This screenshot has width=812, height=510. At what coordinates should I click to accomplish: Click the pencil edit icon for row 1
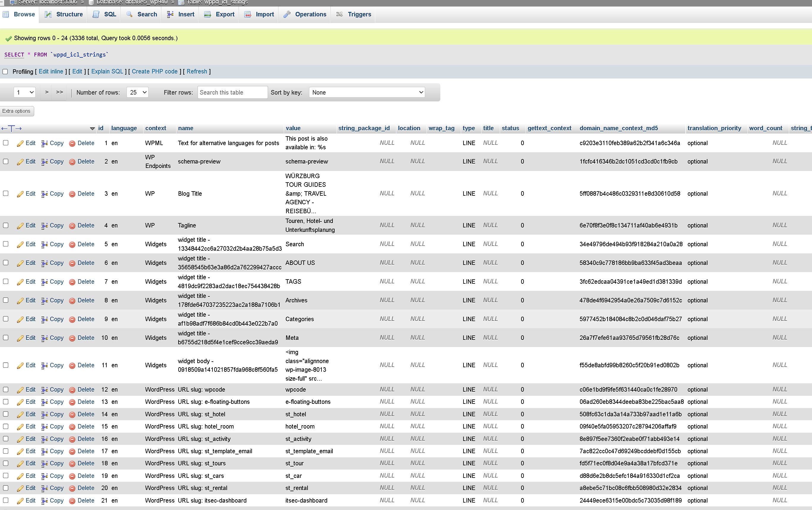[20, 143]
